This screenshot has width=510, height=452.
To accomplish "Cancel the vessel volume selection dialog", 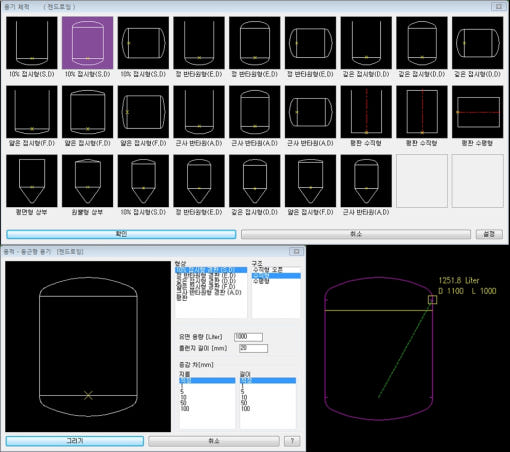I will (x=356, y=234).
